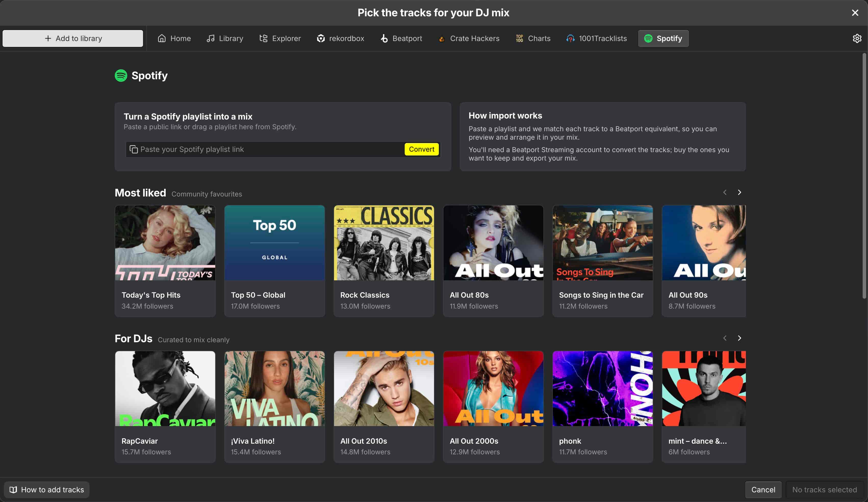Open Top 50 – Global playlist
The height and width of the screenshot is (502, 868).
[x=275, y=261]
